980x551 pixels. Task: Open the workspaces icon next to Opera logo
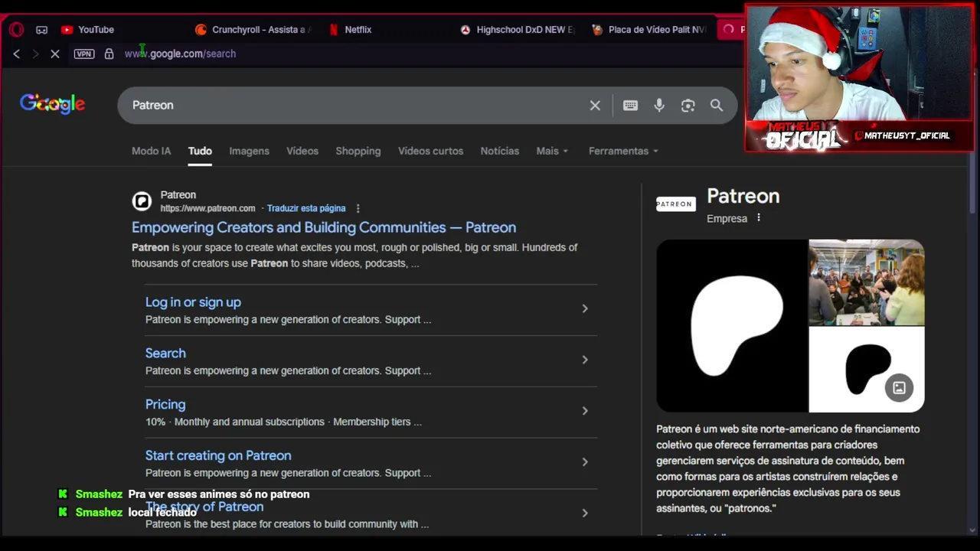point(41,30)
